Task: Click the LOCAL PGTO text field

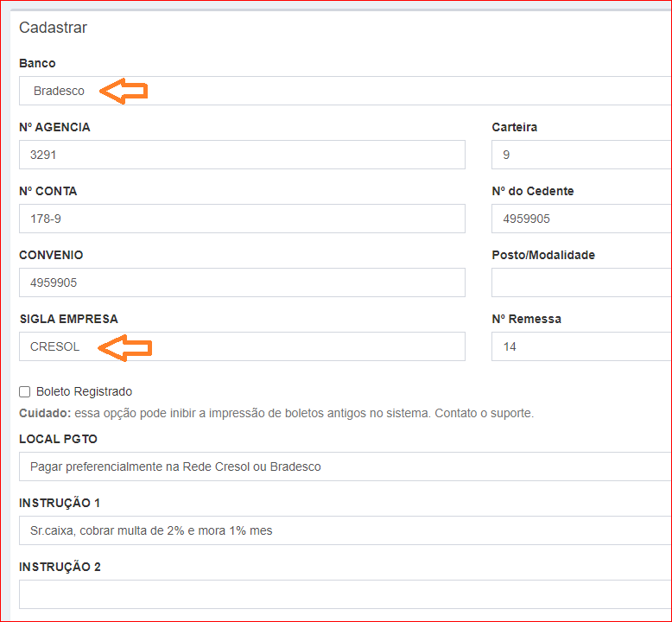Action: pyautogui.click(x=346, y=466)
